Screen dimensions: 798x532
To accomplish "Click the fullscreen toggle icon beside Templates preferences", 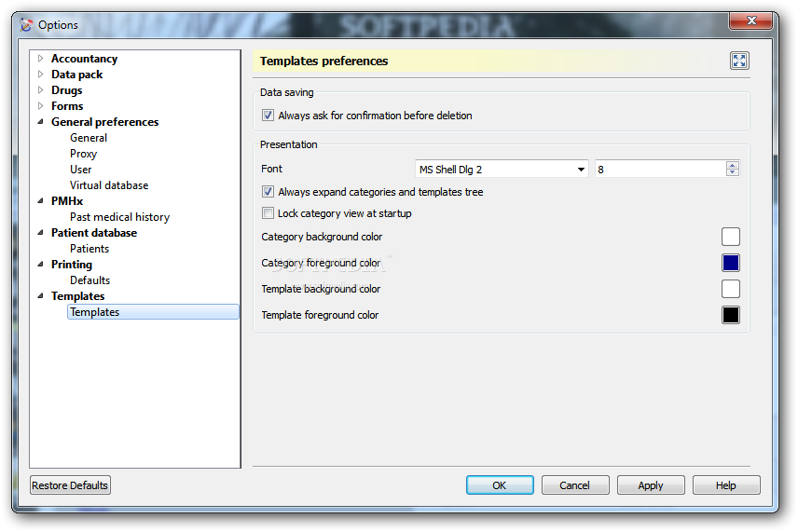I will point(739,61).
